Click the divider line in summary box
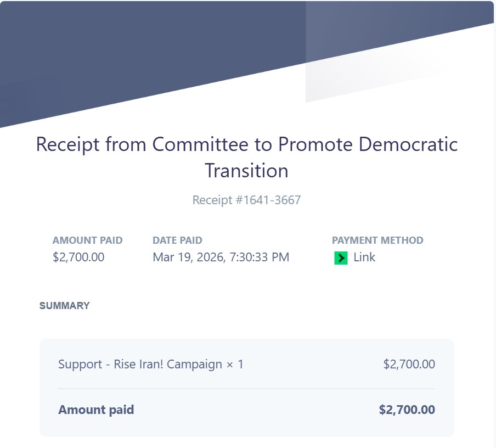 point(246,389)
